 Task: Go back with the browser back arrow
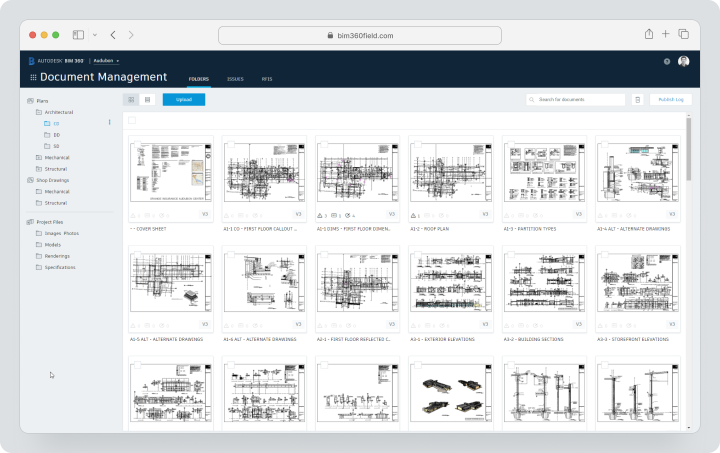(x=113, y=35)
